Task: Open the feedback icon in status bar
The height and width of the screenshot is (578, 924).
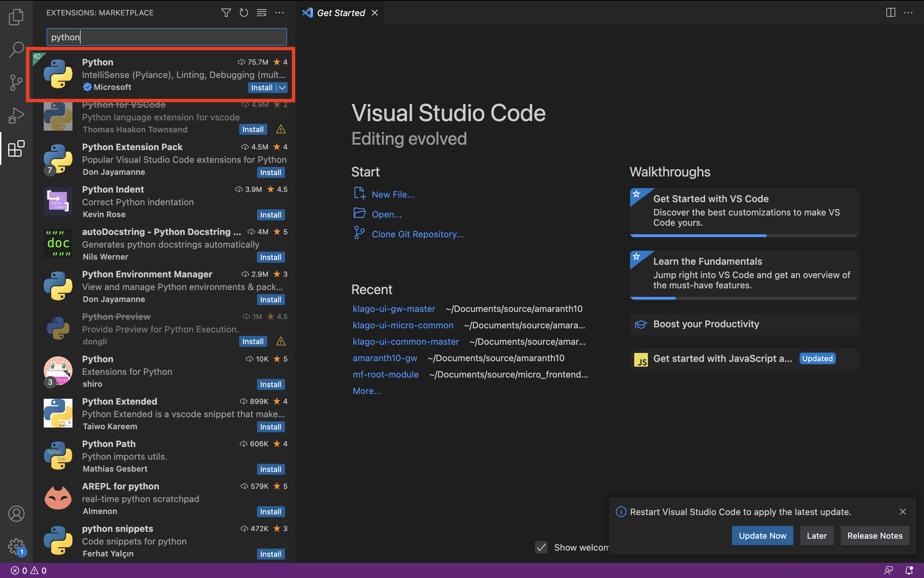Action: (888, 571)
